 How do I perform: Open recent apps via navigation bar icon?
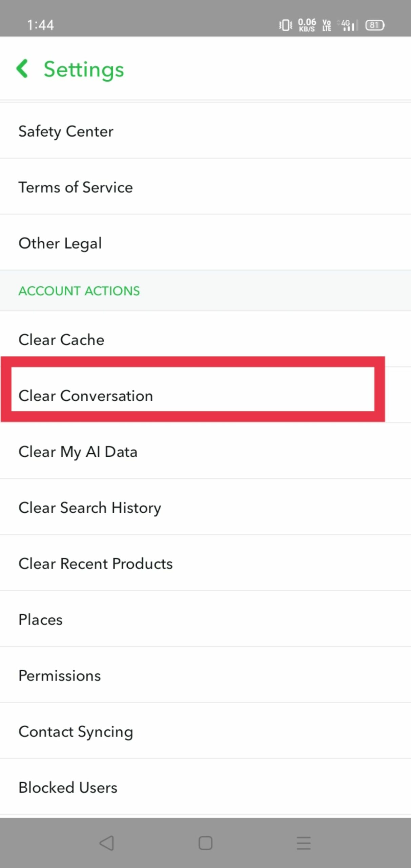click(303, 843)
